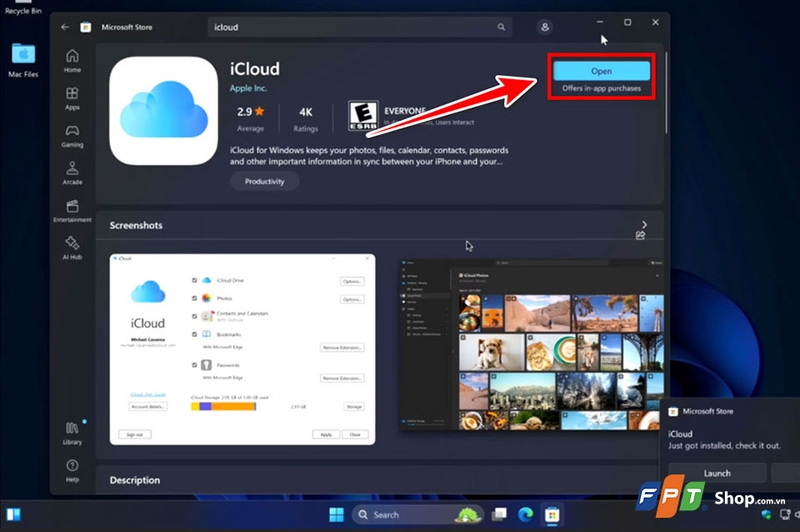Click the network tray icon
The height and width of the screenshot is (532, 800).
[785, 515]
